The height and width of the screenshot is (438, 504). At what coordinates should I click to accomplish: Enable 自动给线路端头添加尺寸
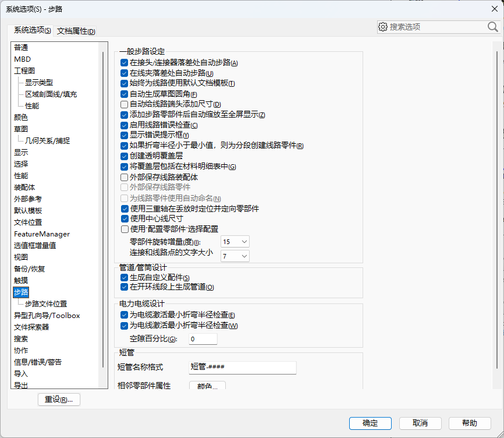tap(124, 104)
